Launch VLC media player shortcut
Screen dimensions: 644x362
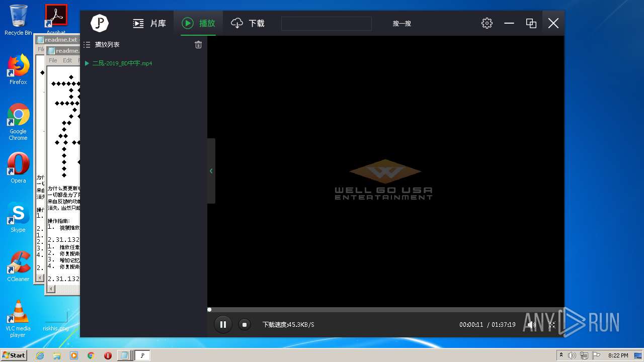tap(18, 319)
